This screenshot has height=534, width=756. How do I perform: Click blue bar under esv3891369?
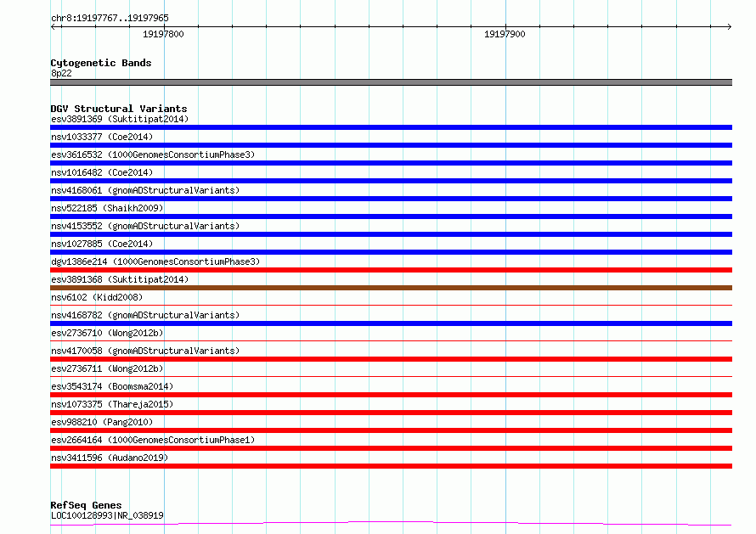pos(391,127)
